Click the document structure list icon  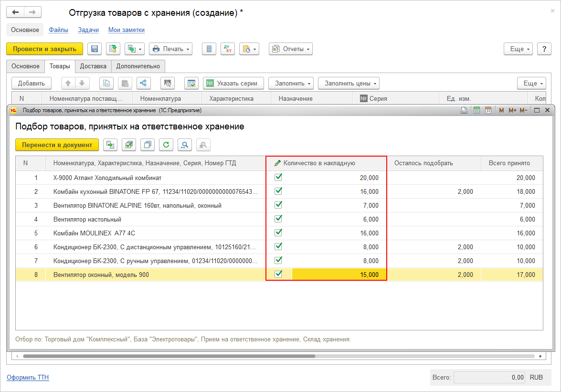(x=209, y=49)
